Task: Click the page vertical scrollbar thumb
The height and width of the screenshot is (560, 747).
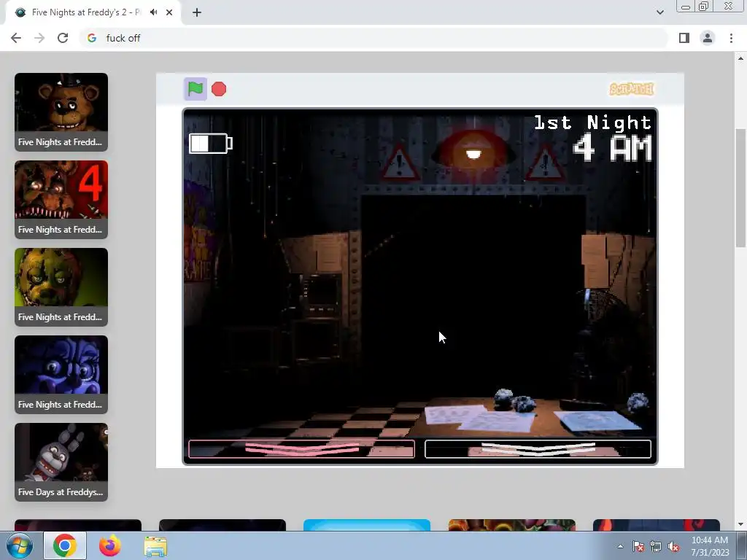Action: 741,187
